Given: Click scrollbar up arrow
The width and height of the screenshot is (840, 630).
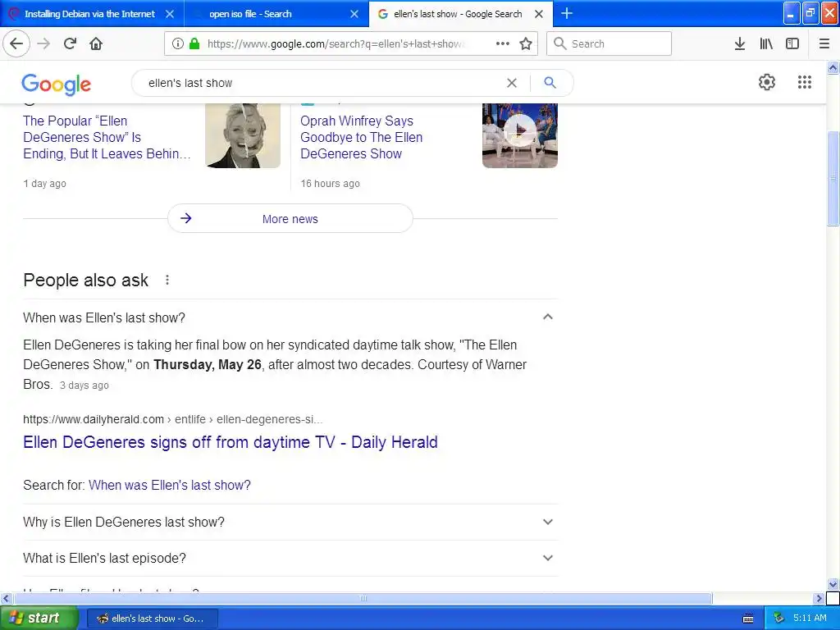Looking at the screenshot, I should point(833,68).
